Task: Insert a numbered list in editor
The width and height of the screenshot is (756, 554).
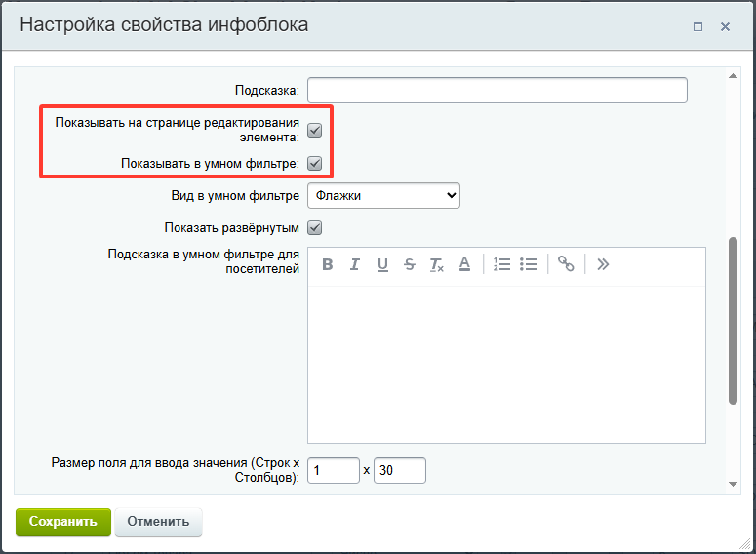Action: coord(501,264)
